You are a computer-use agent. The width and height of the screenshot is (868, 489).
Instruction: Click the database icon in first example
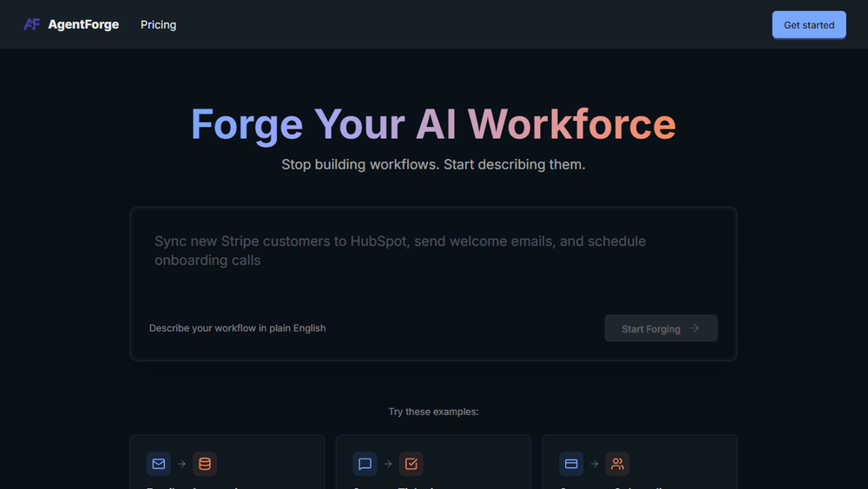[x=205, y=464]
